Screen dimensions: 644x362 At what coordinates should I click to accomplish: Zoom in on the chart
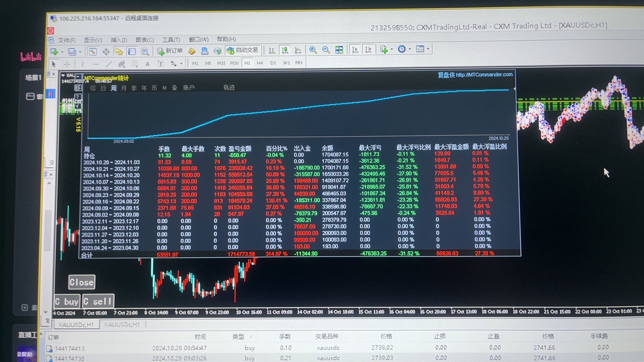[313, 50]
